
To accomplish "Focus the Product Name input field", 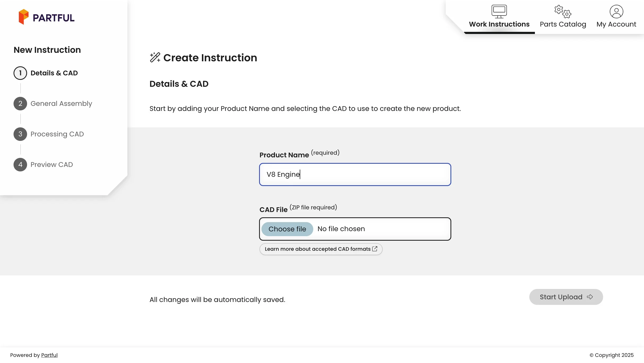I will (x=355, y=174).
